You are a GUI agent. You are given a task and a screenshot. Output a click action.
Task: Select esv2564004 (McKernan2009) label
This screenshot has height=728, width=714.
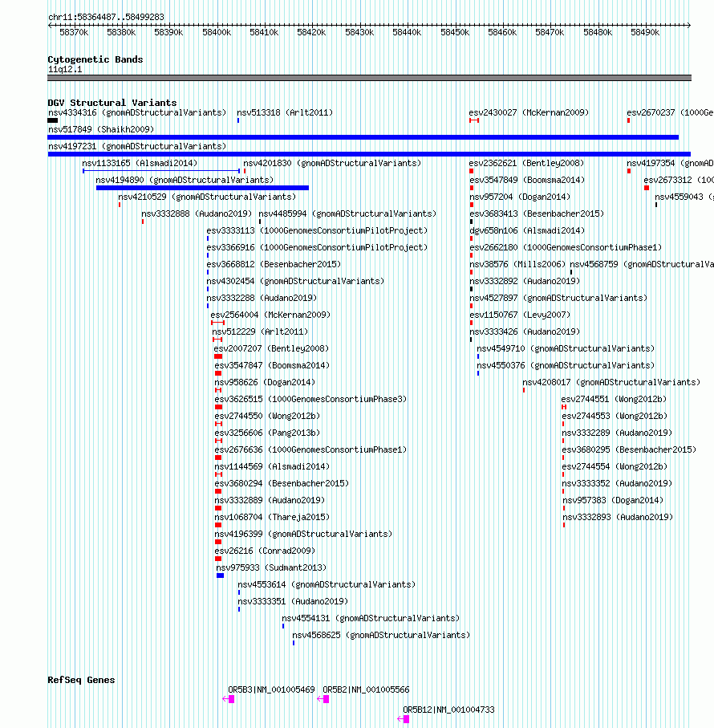[x=270, y=315]
